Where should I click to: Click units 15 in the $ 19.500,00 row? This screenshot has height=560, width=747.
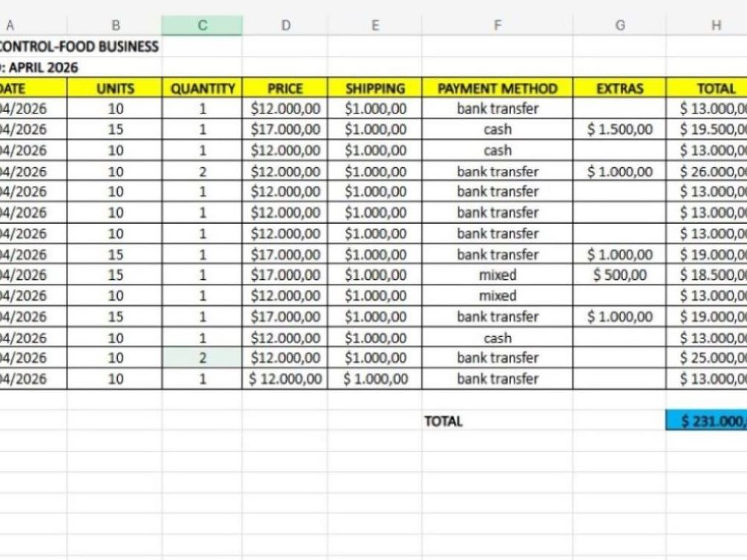pyautogui.click(x=115, y=129)
